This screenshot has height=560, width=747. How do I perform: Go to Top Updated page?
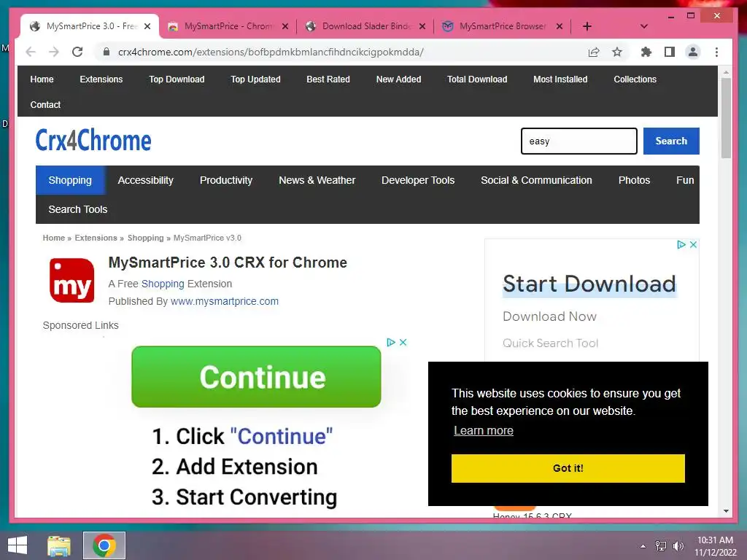click(255, 79)
